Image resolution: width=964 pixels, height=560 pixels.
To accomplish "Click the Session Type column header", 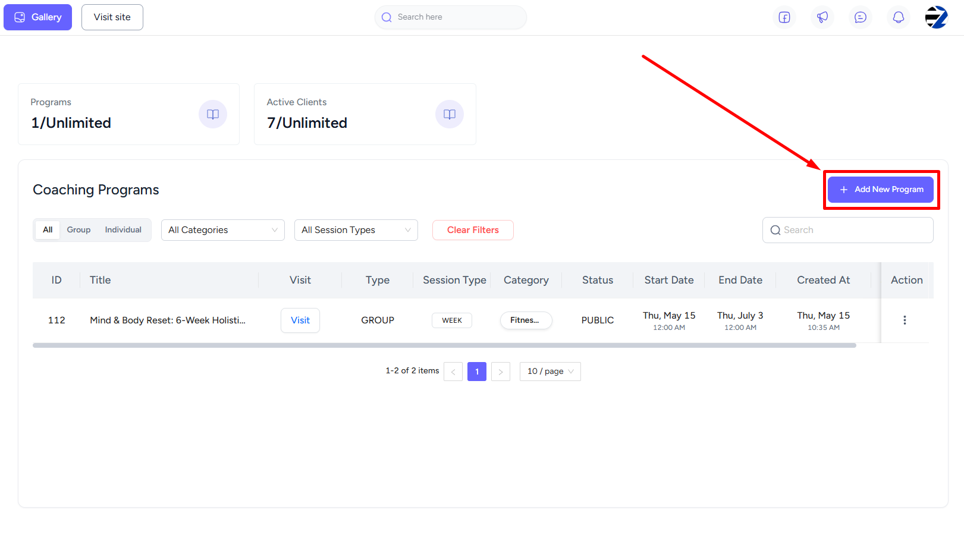I will (x=454, y=280).
